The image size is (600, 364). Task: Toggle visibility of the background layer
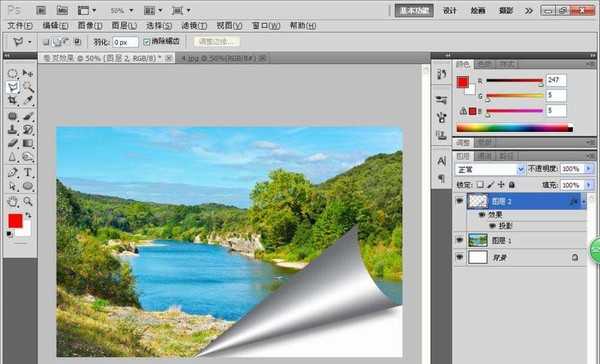(x=460, y=257)
